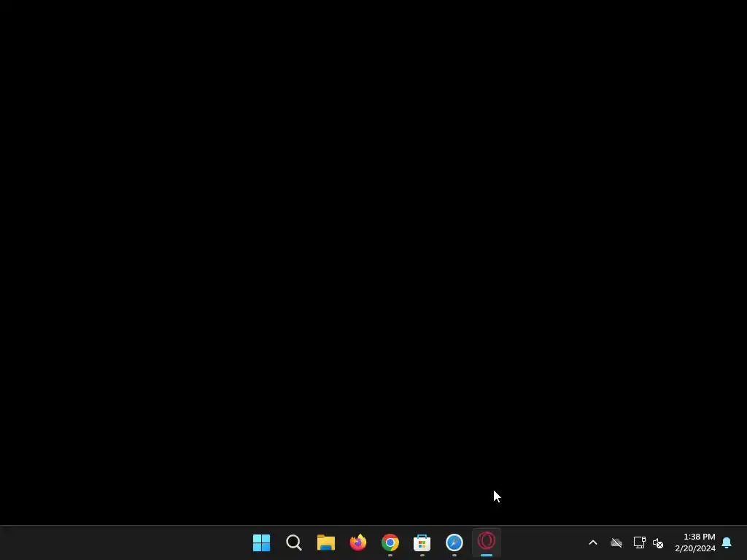Open Microsoft Store from taskbar
Image resolution: width=747 pixels, height=560 pixels.
tap(422, 542)
